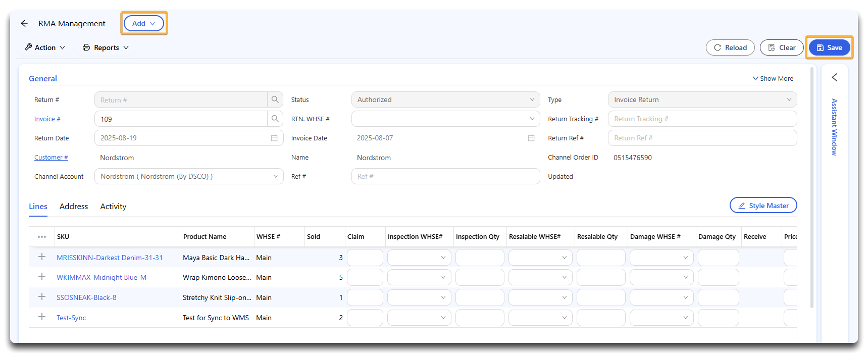Screen dimensions: 868x353
Task: Expand Show More in General section
Action: 773,78
